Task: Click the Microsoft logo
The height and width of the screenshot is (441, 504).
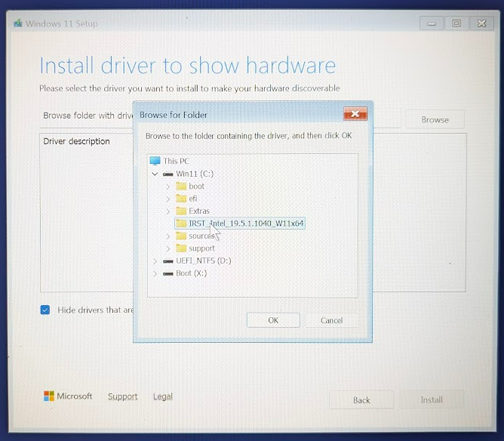Action: [49, 396]
